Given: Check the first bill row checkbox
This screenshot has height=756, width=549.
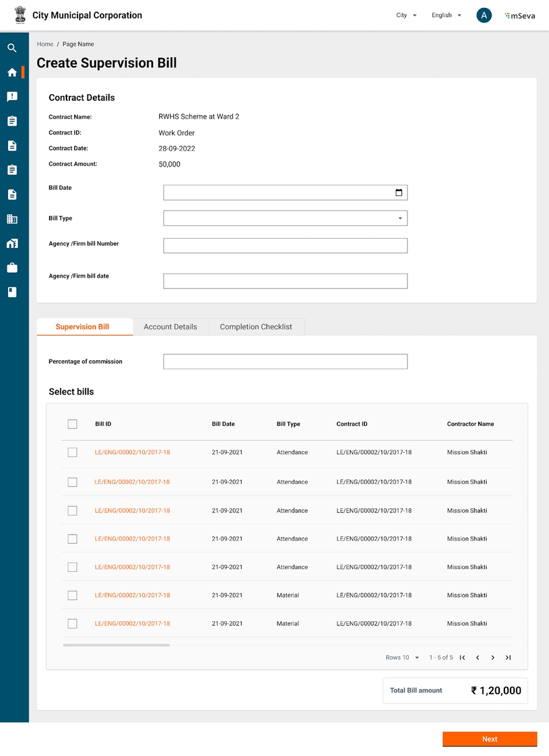Looking at the screenshot, I should pos(73,453).
